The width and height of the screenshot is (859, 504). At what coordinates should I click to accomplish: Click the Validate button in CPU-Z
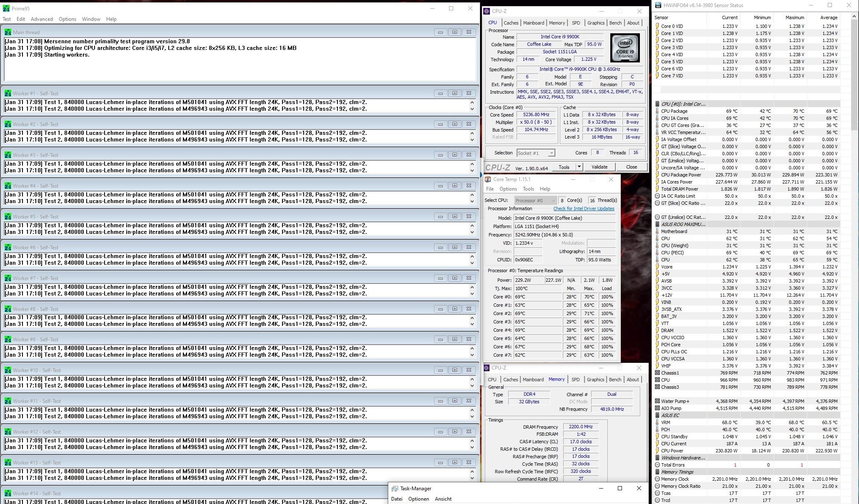pyautogui.click(x=599, y=167)
